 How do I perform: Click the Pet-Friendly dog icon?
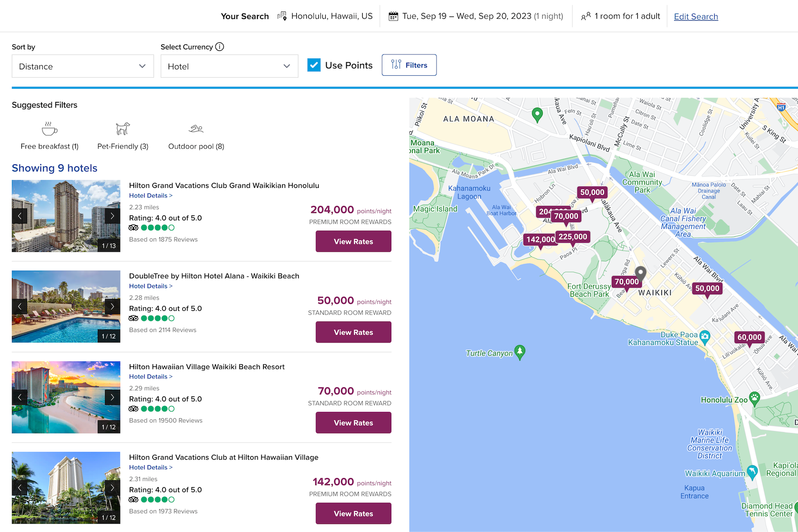click(x=123, y=129)
